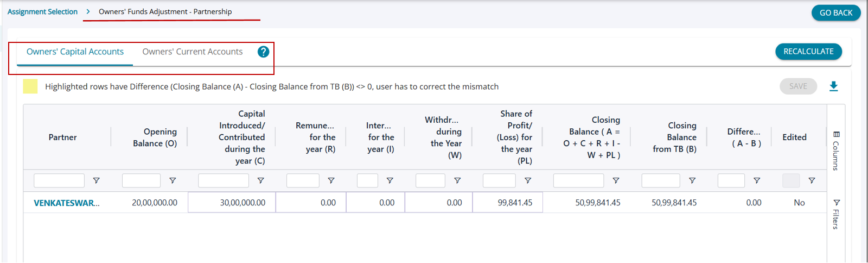Image resolution: width=868 pixels, height=263 pixels.
Task: Select Owners' Capital Accounts tab
Action: [x=75, y=52]
